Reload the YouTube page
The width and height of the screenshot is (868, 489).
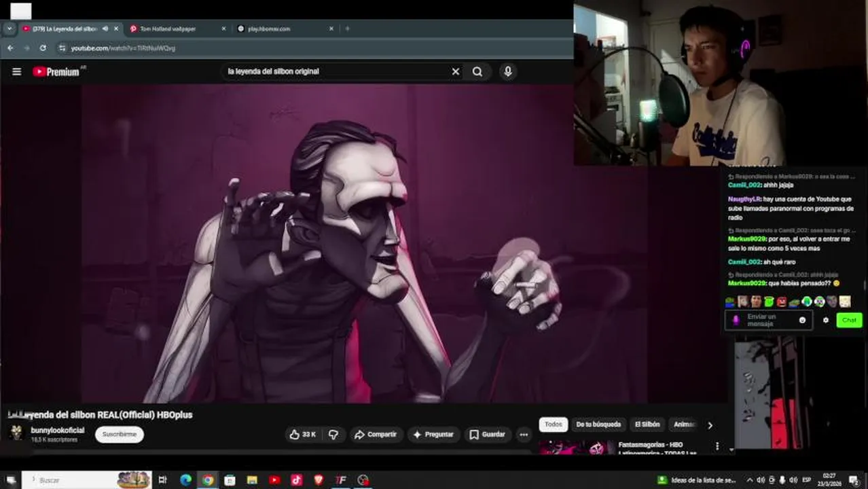pyautogui.click(x=43, y=48)
